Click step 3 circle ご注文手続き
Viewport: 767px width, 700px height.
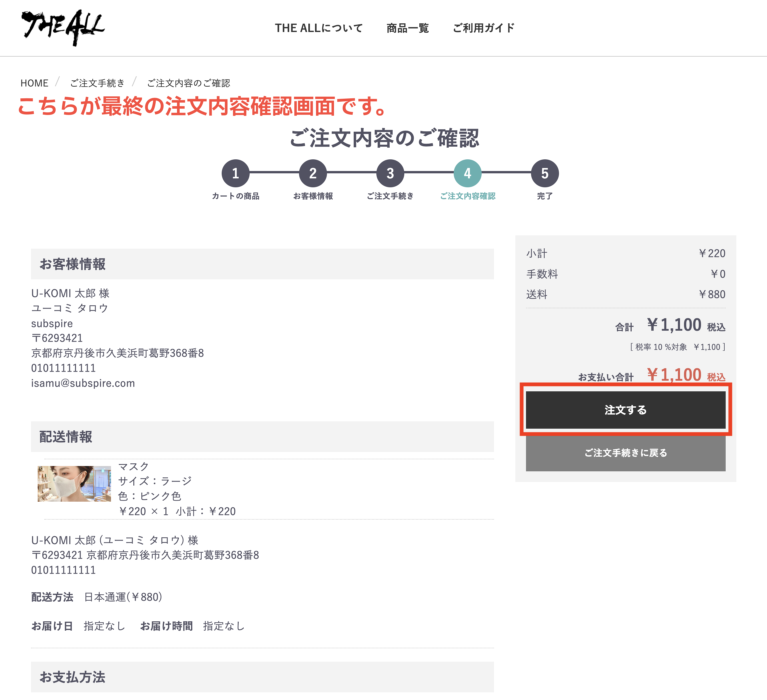point(390,173)
